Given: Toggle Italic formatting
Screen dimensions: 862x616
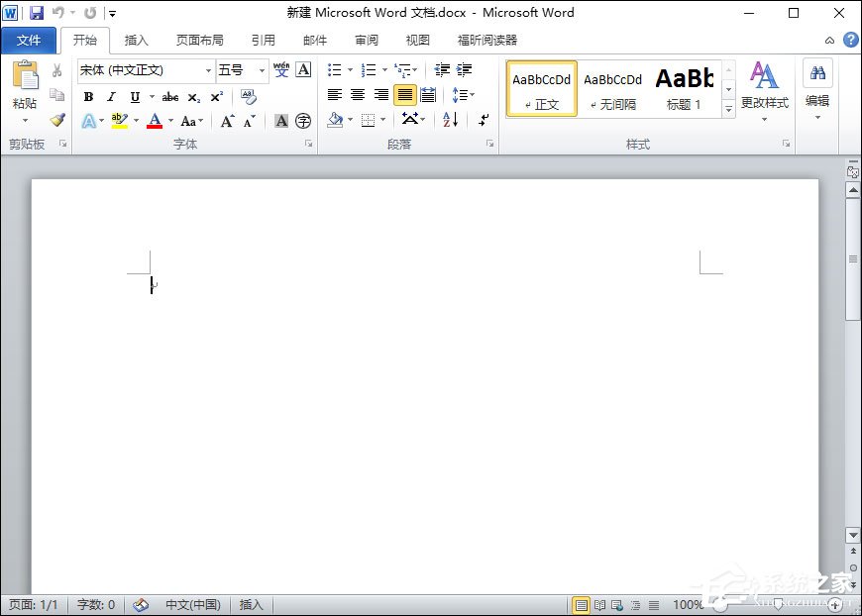Looking at the screenshot, I should (x=111, y=97).
